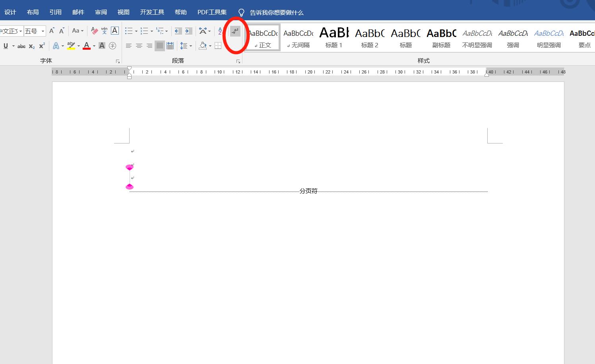Decrease the paragraph indent
595x364 pixels.
point(178,31)
